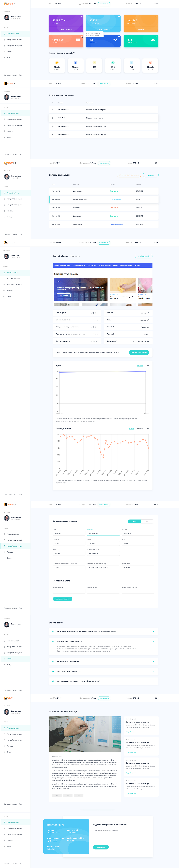Select Квартал period on the attendance chart
The height and width of the screenshot is (868, 179).
[x=140, y=429]
